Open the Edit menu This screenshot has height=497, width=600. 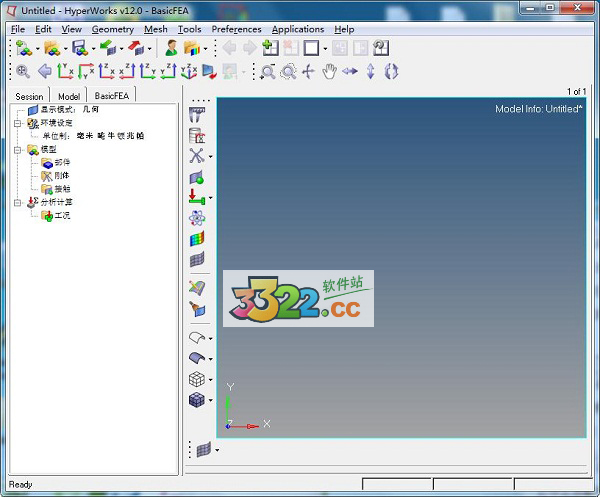[x=43, y=29]
